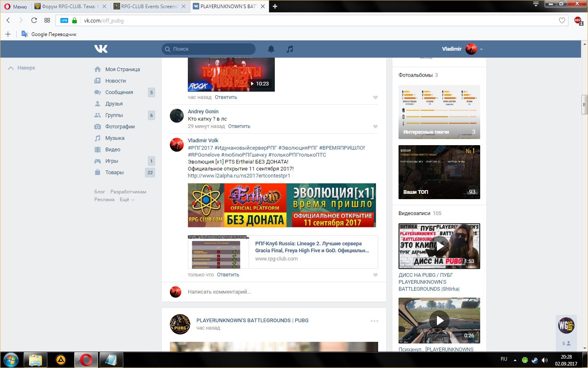588x368 pixels.
Task: Open Новости in the sidebar
Action: 116,81
